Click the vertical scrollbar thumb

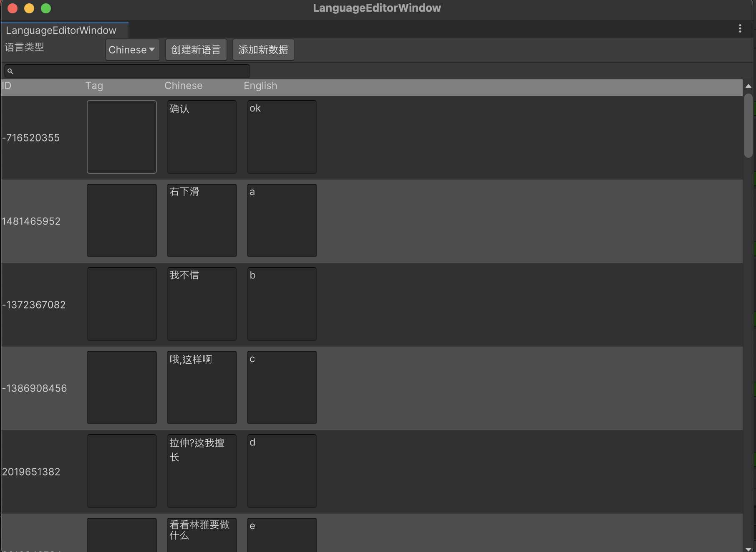click(x=748, y=126)
